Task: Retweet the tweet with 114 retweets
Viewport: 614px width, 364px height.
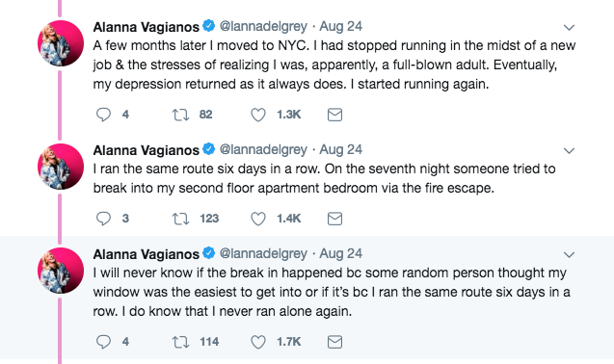Action: 181,342
